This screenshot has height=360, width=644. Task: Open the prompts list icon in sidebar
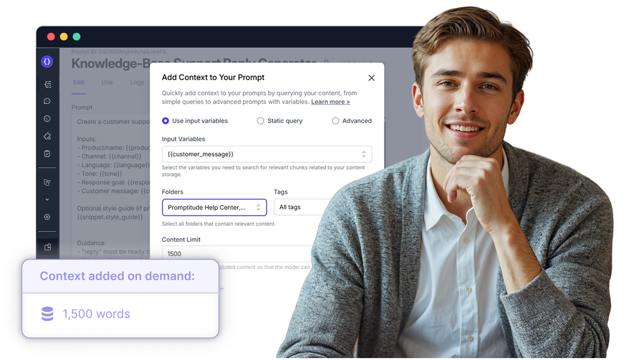(x=48, y=84)
